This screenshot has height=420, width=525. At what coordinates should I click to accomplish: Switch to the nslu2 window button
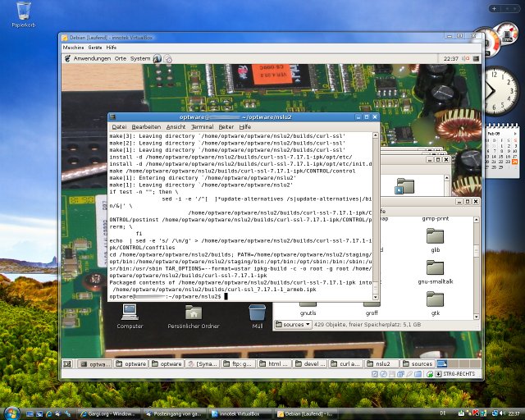click(x=382, y=363)
